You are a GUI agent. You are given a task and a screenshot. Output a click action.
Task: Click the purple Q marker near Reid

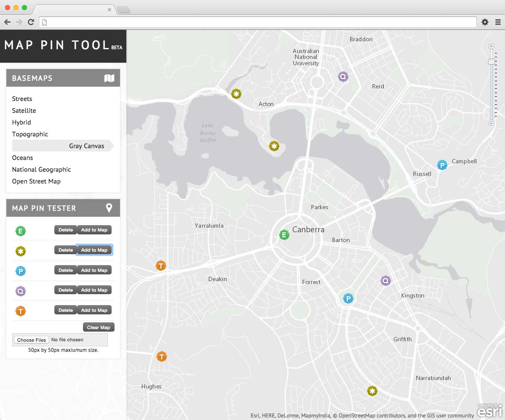click(343, 77)
